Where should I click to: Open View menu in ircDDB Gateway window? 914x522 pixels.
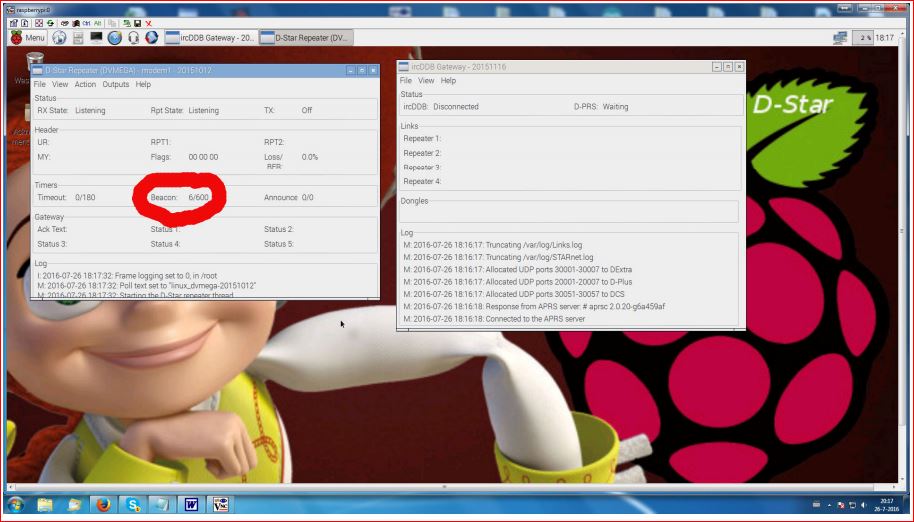(426, 80)
